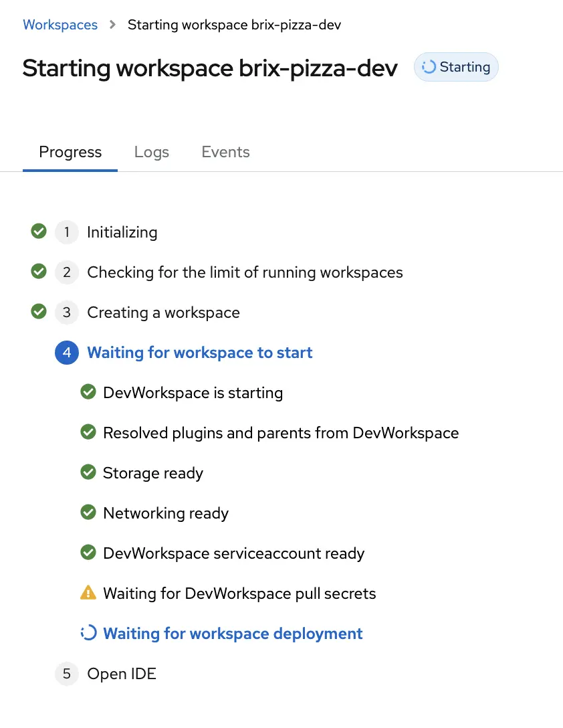Select the 'Networking ready' sub-step

[166, 513]
